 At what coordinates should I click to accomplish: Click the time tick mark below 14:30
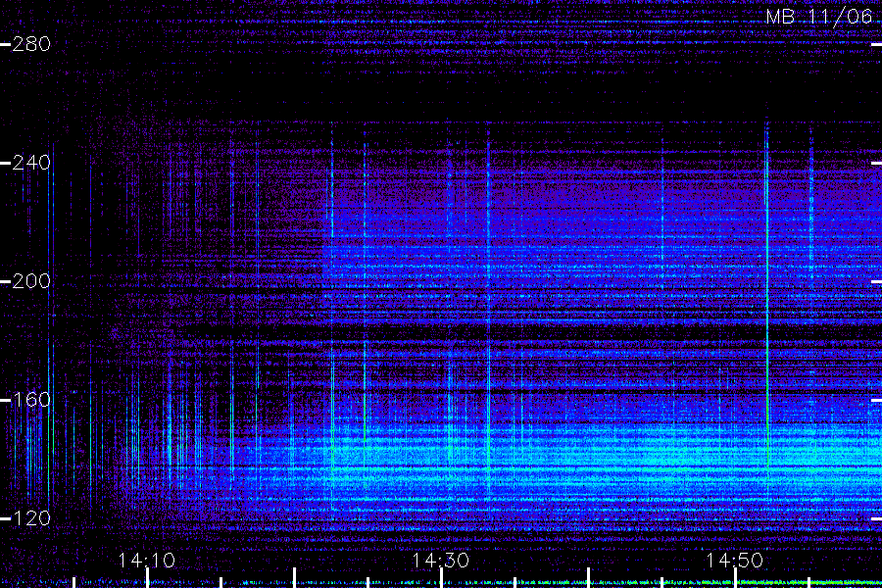442,578
